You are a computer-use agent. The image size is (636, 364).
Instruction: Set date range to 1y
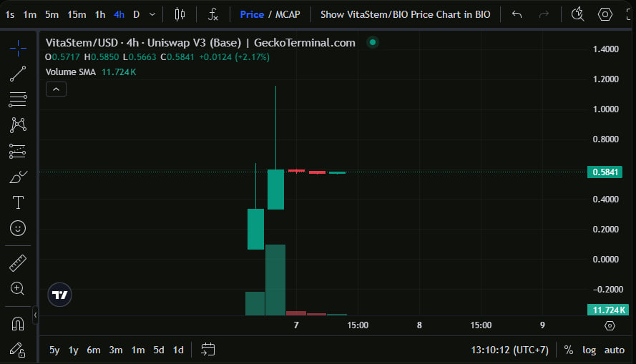[74, 350]
